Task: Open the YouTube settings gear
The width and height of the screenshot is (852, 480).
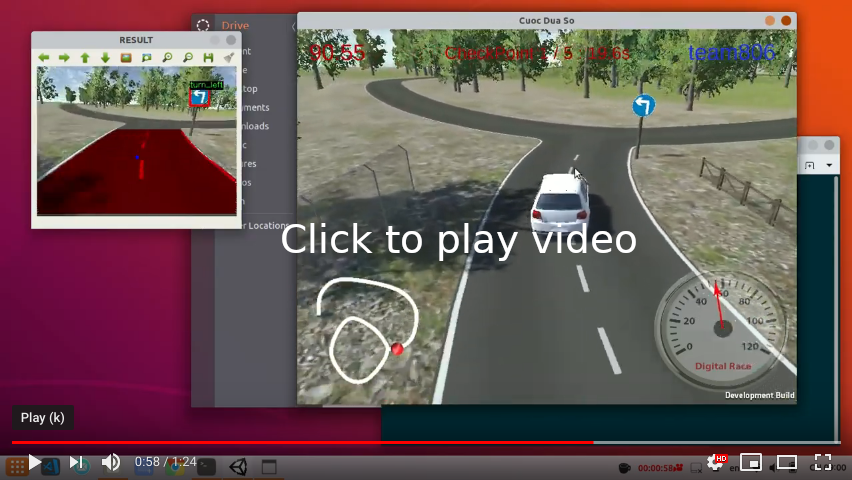Action: 716,463
